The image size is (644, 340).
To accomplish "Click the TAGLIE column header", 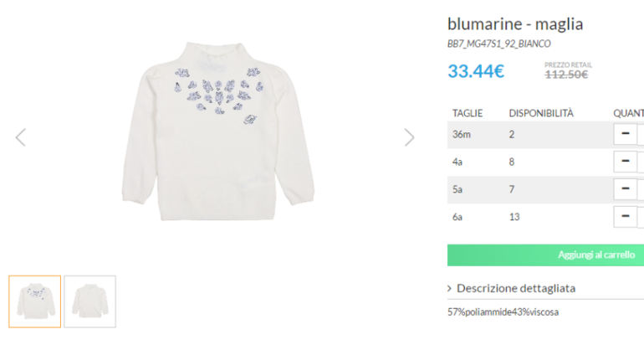I will [468, 112].
